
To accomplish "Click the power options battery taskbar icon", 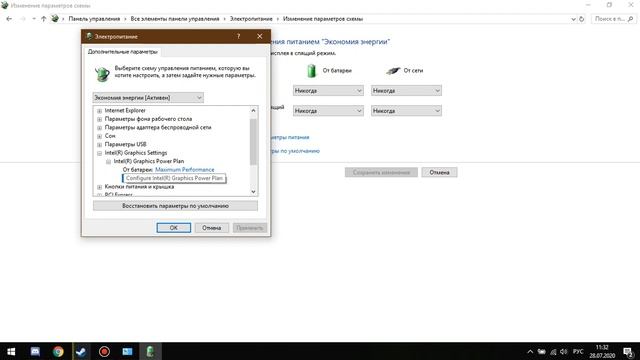I will 150,351.
